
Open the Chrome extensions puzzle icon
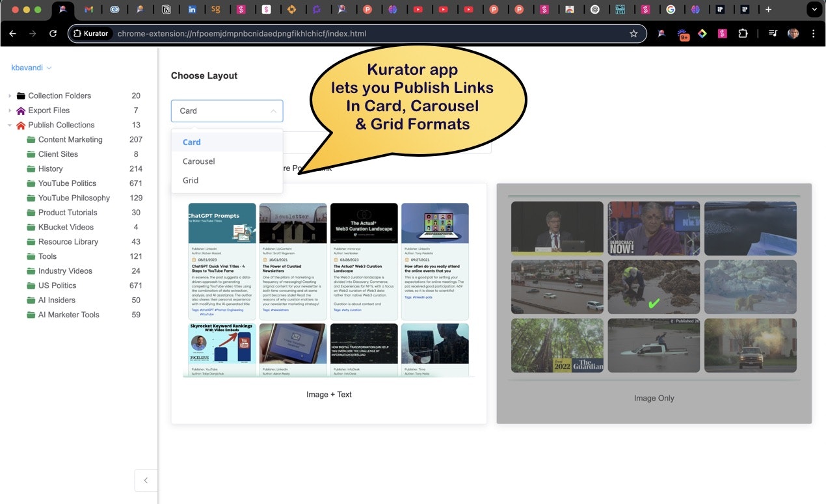click(x=743, y=34)
